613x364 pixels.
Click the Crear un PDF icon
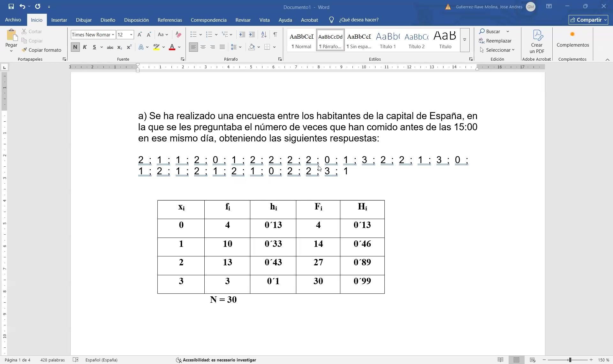click(x=537, y=42)
